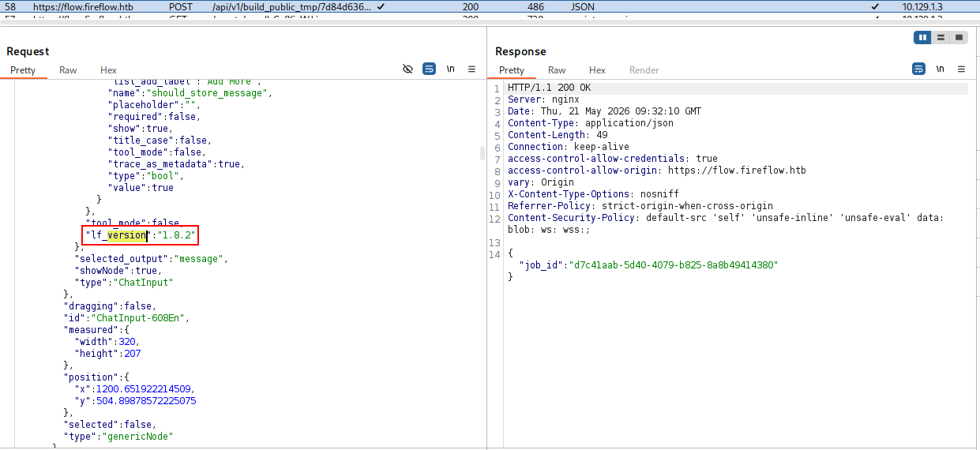Toggle \n show newlines in Request panel
980x450 pixels.
coord(450,69)
